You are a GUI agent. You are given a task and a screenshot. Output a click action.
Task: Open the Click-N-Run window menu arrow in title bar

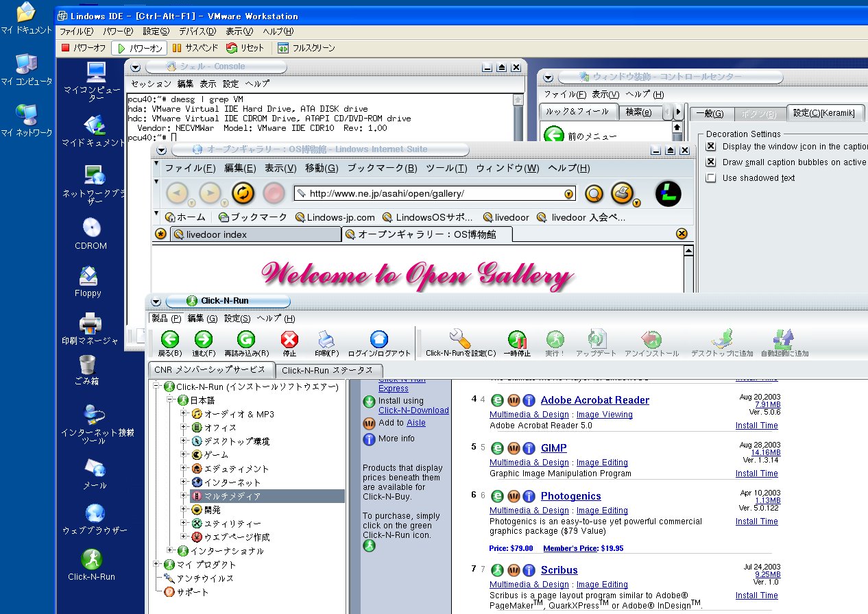[156, 302]
